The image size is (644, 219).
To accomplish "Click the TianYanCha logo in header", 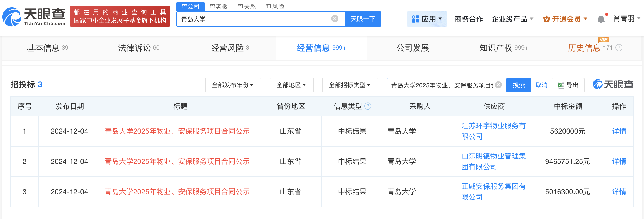I will tap(34, 17).
